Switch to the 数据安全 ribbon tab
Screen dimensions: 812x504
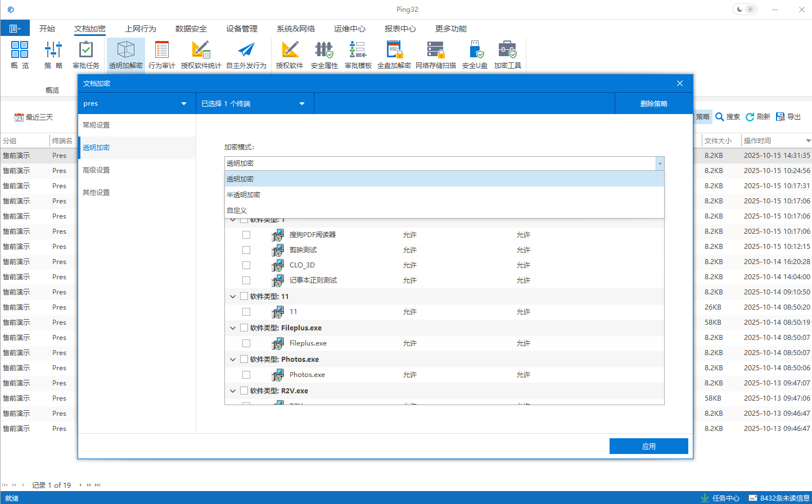[191, 29]
